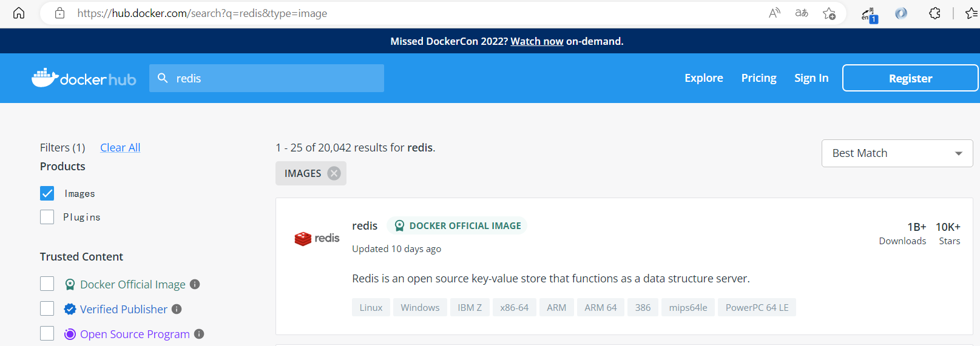Click the official badge icon beside redis title
The image size is (980, 346).
point(399,226)
